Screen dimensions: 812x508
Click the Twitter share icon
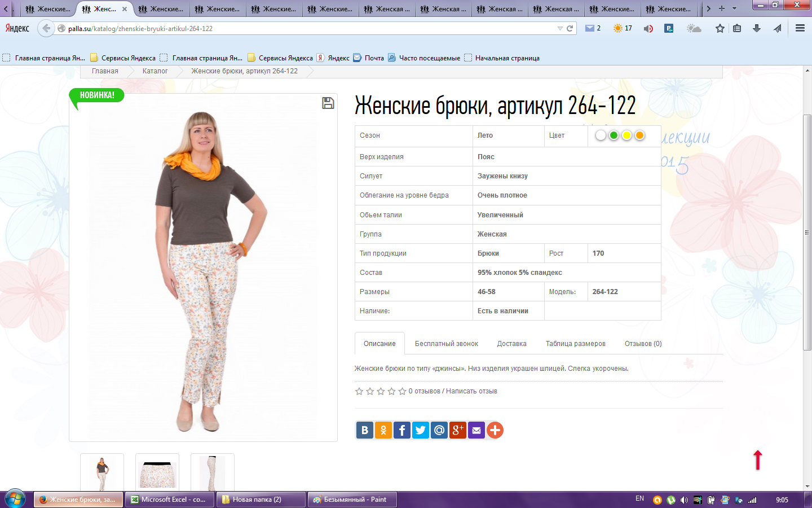pos(420,431)
